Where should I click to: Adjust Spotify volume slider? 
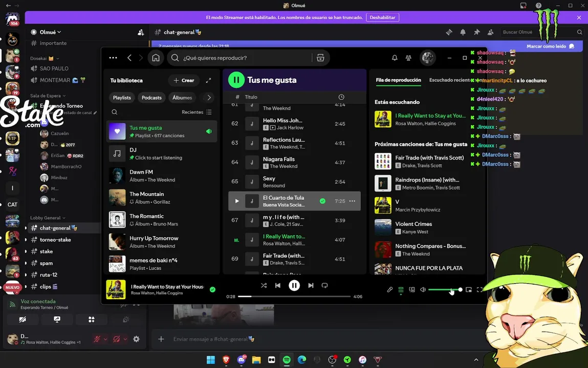click(444, 289)
